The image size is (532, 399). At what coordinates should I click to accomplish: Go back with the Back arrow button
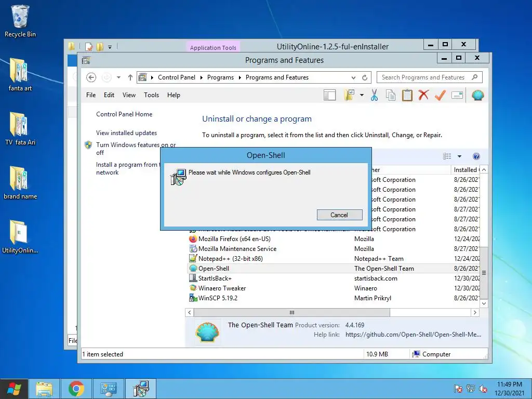click(91, 77)
